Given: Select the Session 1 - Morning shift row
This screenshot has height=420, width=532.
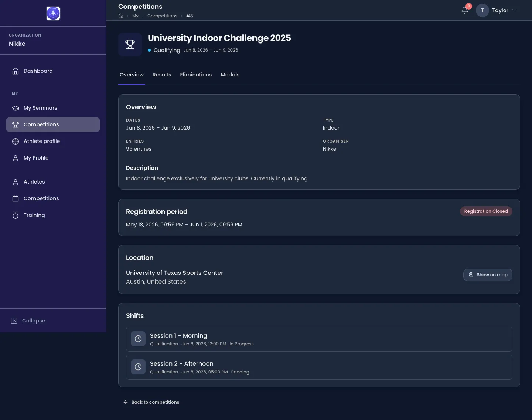Looking at the screenshot, I should 319,339.
